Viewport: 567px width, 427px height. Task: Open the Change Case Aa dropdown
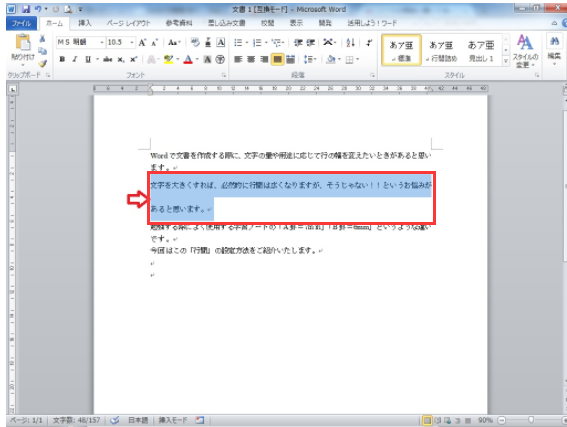tap(174, 43)
